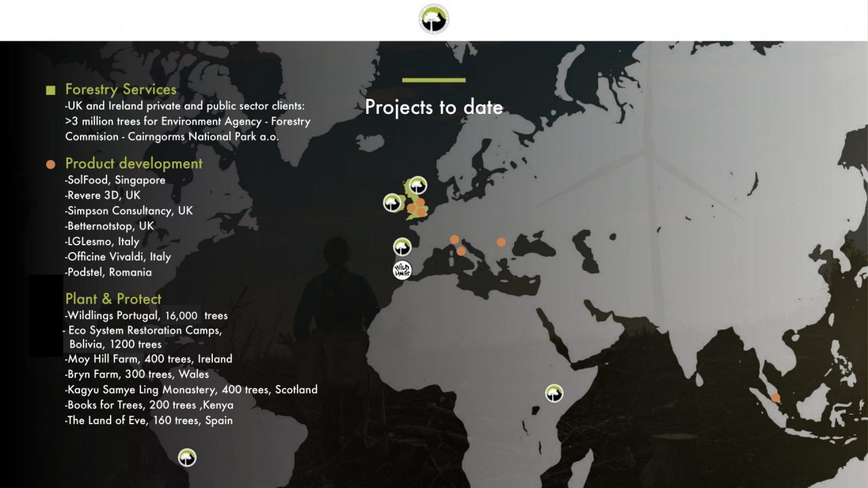Select the orange dot over Romania
The width and height of the screenshot is (868, 488).
coord(501,242)
